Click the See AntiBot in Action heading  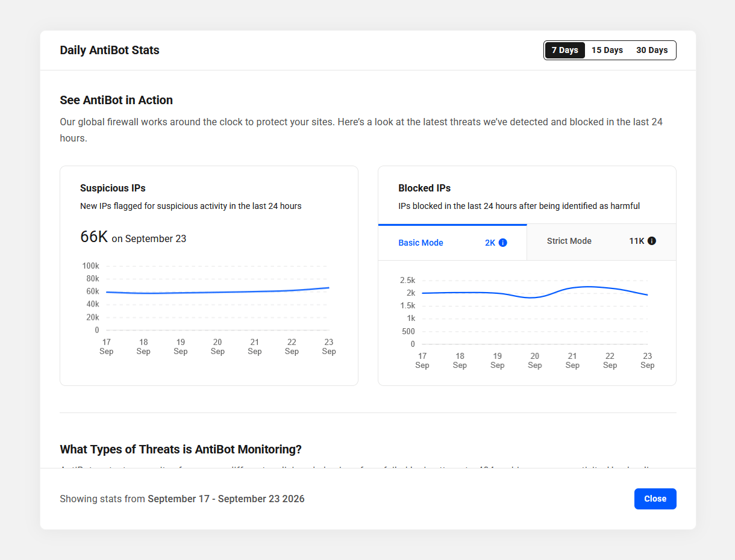[x=116, y=100]
